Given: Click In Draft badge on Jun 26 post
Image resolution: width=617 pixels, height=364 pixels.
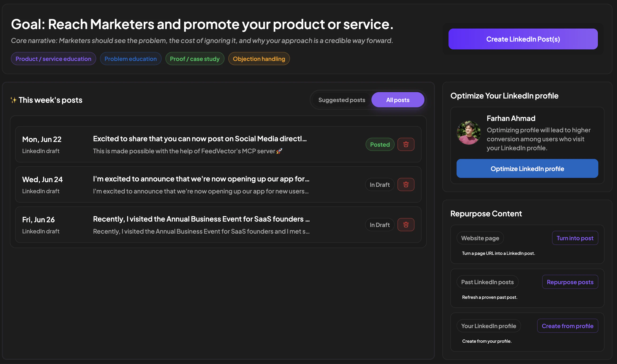Looking at the screenshot, I should click(x=380, y=225).
